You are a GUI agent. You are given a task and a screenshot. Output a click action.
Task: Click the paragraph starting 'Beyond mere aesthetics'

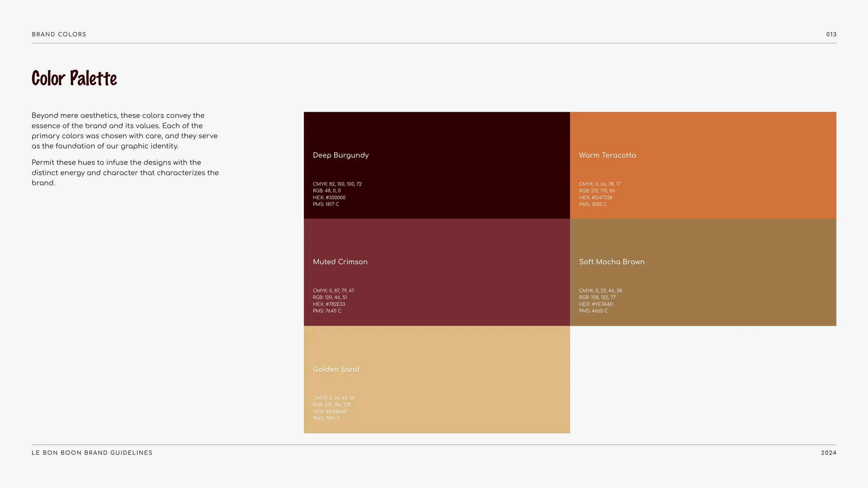pyautogui.click(x=125, y=131)
